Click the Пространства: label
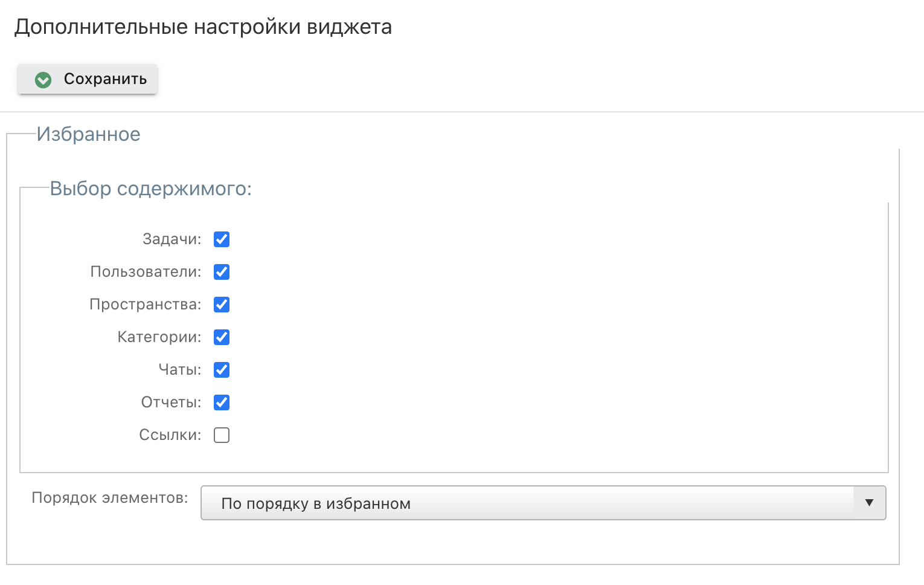This screenshot has width=924, height=585. point(146,305)
